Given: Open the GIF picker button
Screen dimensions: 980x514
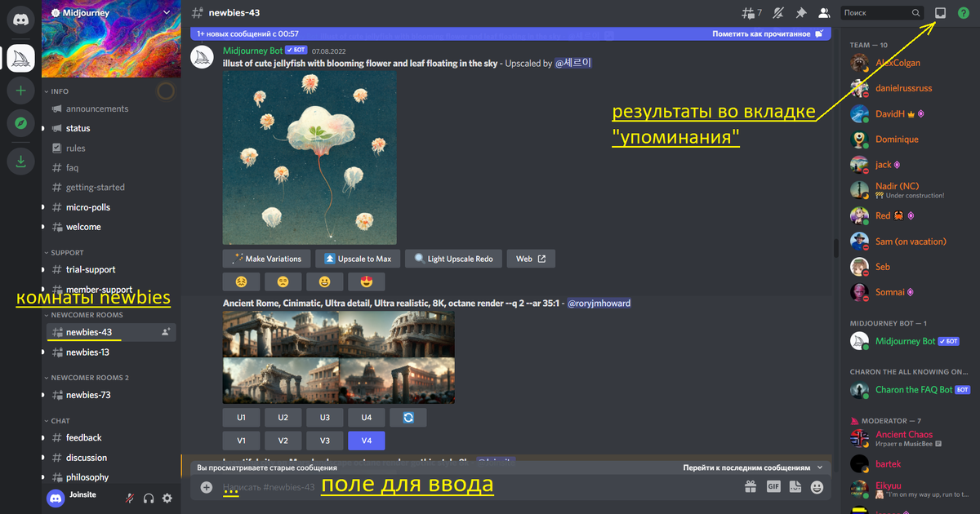Looking at the screenshot, I should point(773,487).
